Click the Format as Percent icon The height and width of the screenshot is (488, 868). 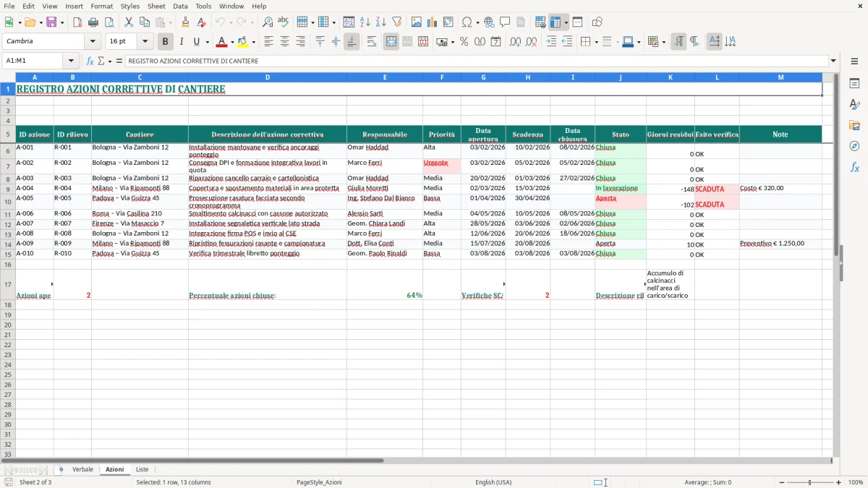pos(464,42)
